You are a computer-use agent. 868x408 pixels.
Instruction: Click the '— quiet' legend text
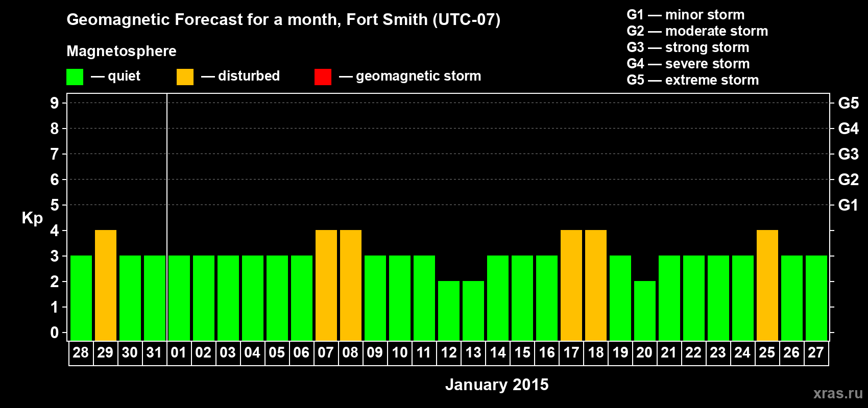click(x=115, y=76)
